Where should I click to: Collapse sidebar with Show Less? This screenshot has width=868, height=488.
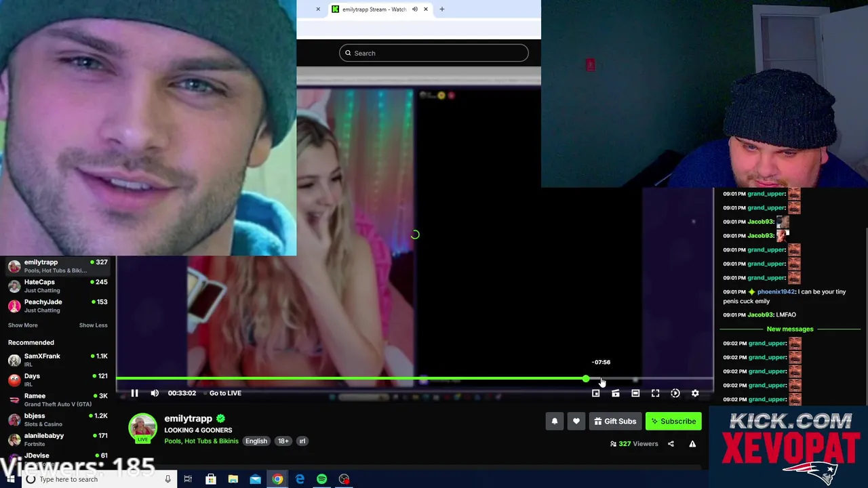(93, 325)
